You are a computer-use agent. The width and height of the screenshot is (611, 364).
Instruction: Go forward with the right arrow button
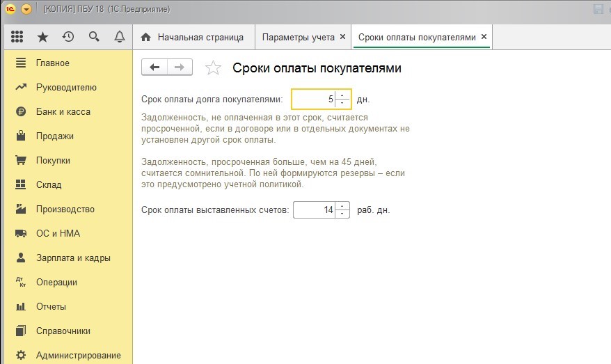179,68
